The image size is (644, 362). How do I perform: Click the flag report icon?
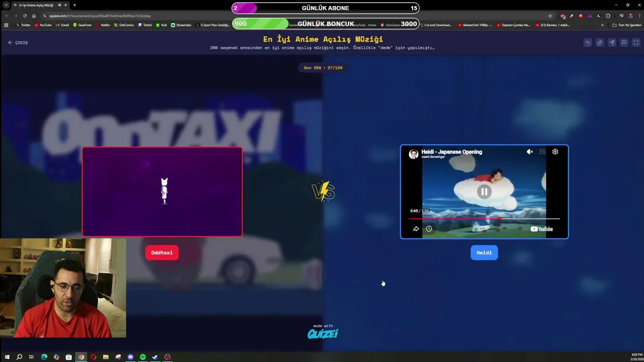[624, 43]
